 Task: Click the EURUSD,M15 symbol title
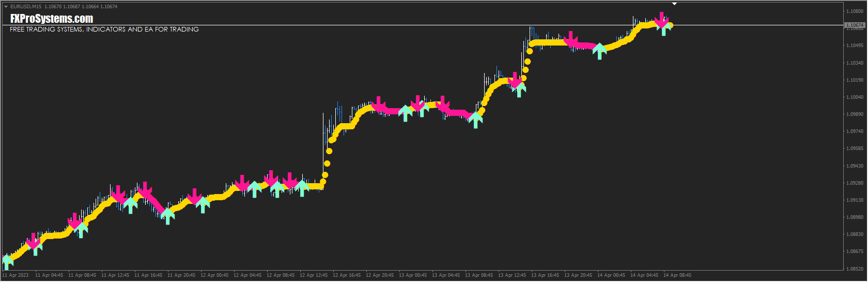pos(26,7)
